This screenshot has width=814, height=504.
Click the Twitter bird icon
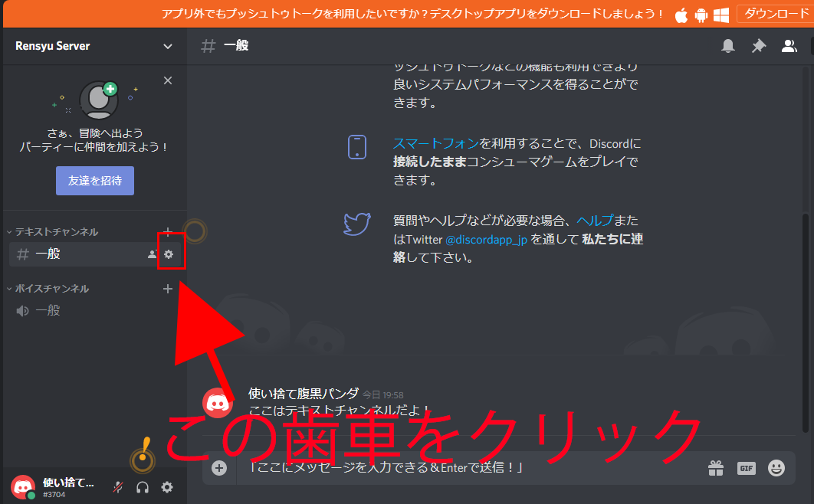coord(357,224)
